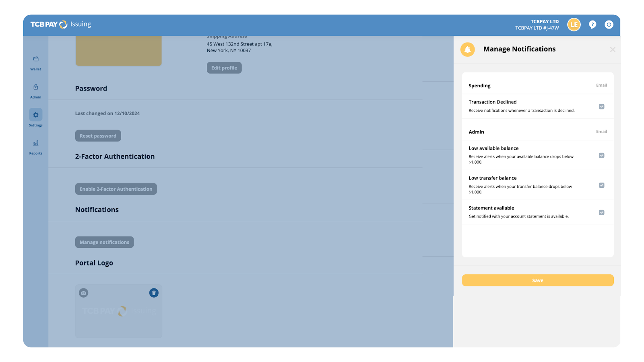Open the Wallet sidebar icon
Screen dimensions: 644x362
[36, 59]
